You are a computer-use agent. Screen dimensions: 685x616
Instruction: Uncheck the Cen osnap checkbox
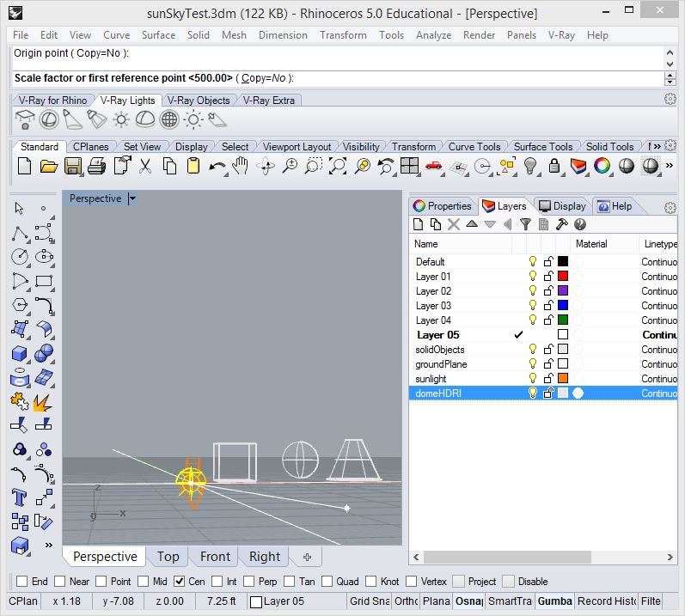pos(179,582)
